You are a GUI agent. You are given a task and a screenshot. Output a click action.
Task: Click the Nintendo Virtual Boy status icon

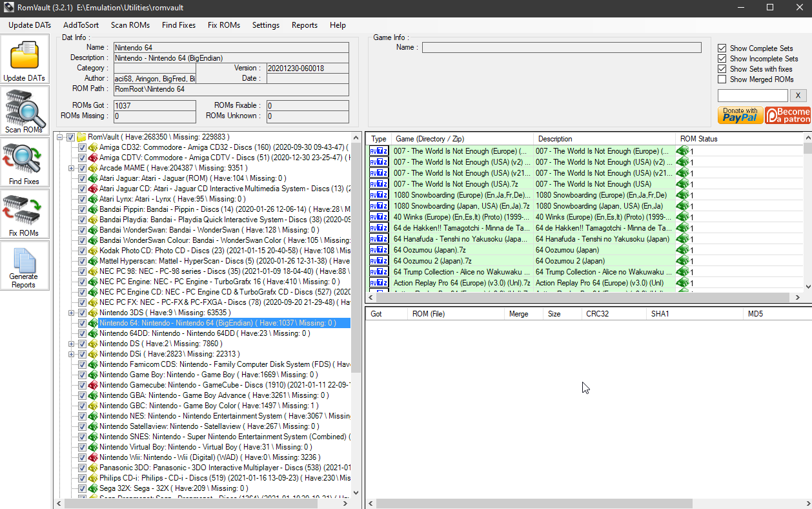93,447
